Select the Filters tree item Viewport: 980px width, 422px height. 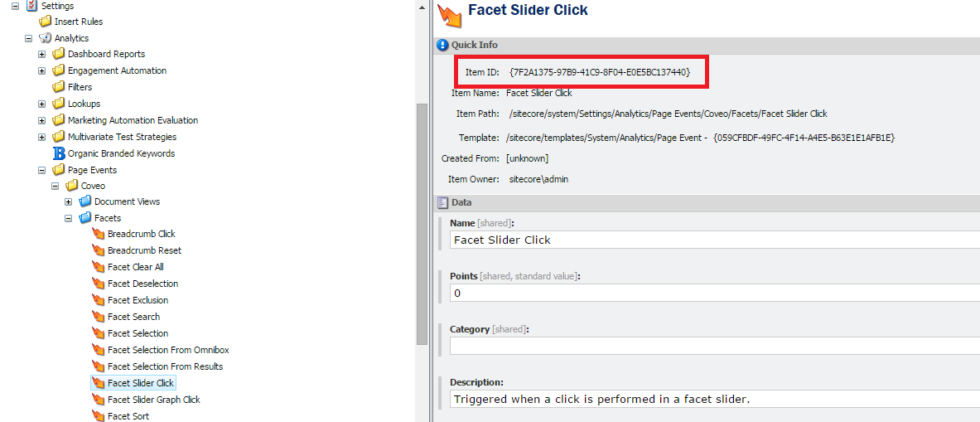[80, 87]
